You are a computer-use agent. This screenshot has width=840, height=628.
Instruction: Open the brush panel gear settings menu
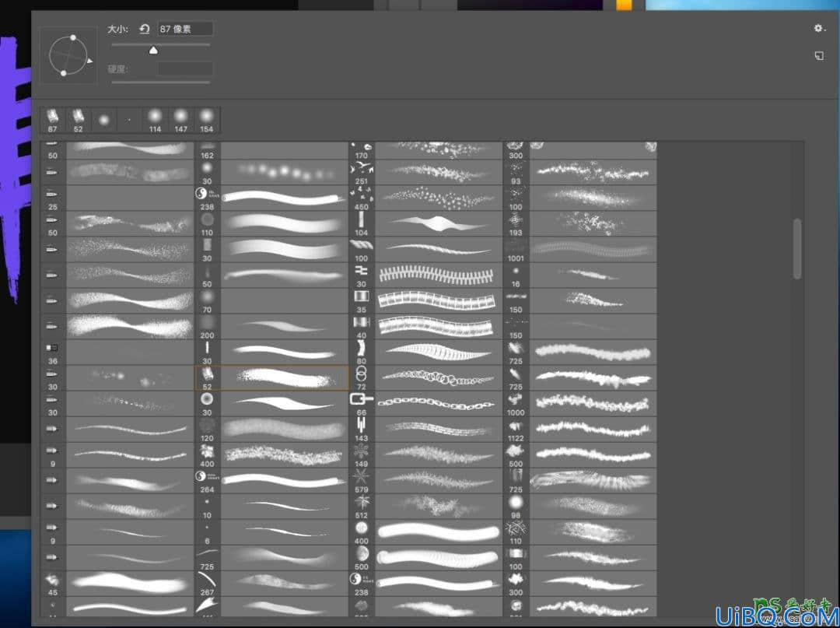pyautogui.click(x=819, y=28)
